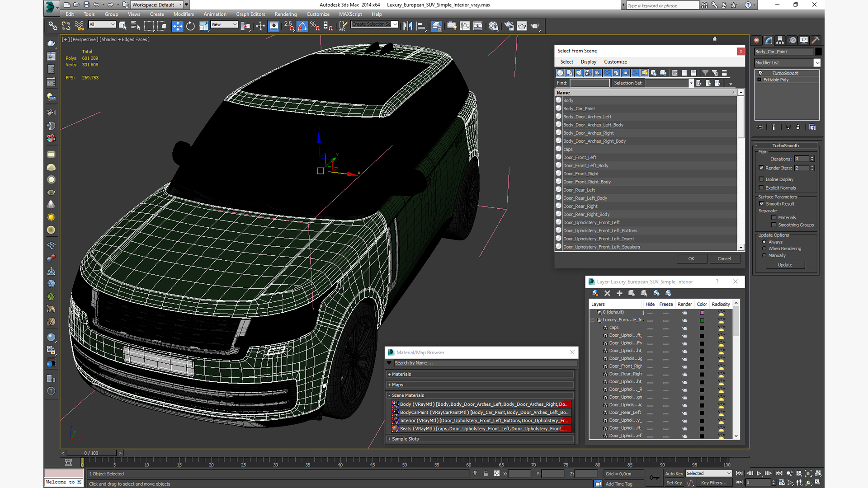Viewport: 868px width, 488px height.
Task: Toggle Isoline Display checkbox
Action: (x=761, y=179)
